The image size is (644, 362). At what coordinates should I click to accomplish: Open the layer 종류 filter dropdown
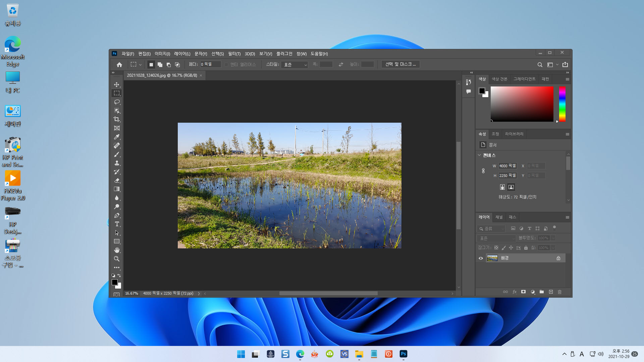click(491, 229)
